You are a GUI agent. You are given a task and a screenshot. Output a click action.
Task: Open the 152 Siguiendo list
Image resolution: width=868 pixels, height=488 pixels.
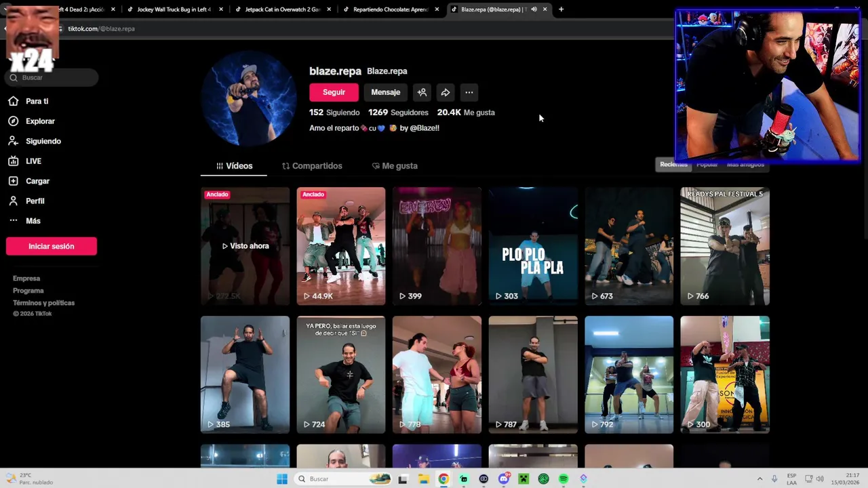coord(334,113)
